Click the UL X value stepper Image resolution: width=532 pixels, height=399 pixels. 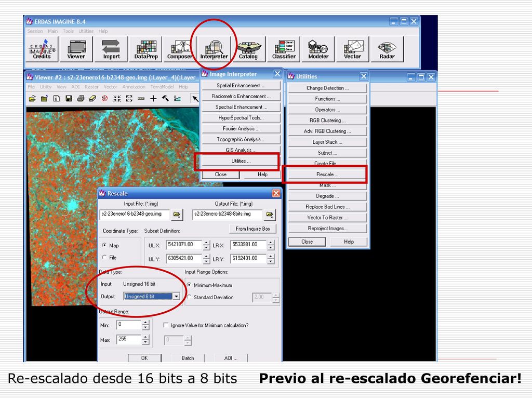point(206,245)
